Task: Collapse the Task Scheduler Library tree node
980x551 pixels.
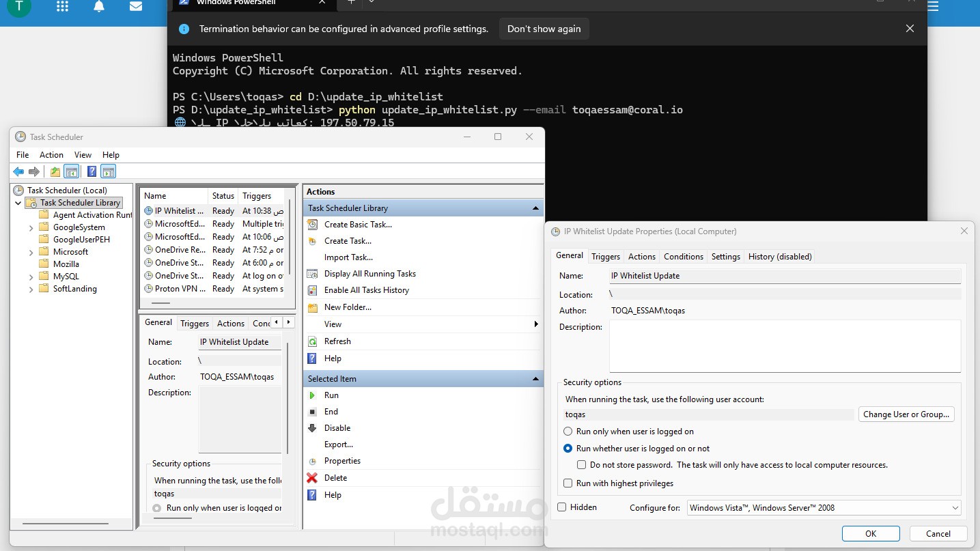Action: click(x=18, y=203)
